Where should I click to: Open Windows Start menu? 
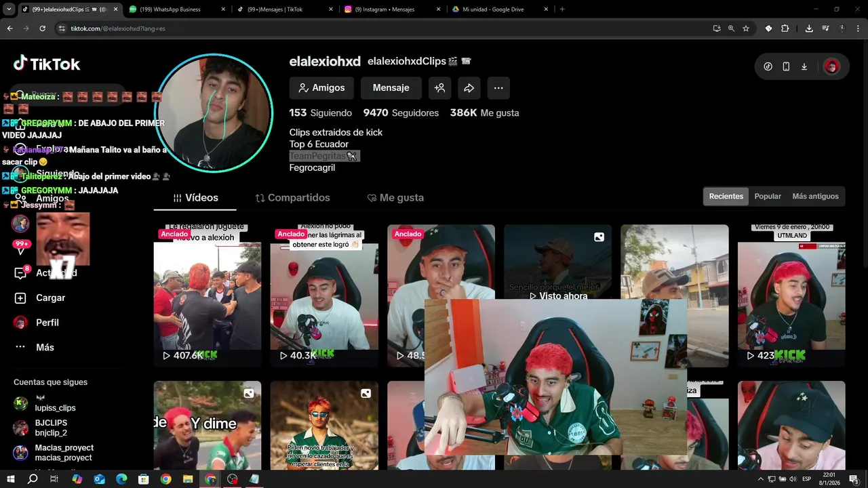point(10,479)
